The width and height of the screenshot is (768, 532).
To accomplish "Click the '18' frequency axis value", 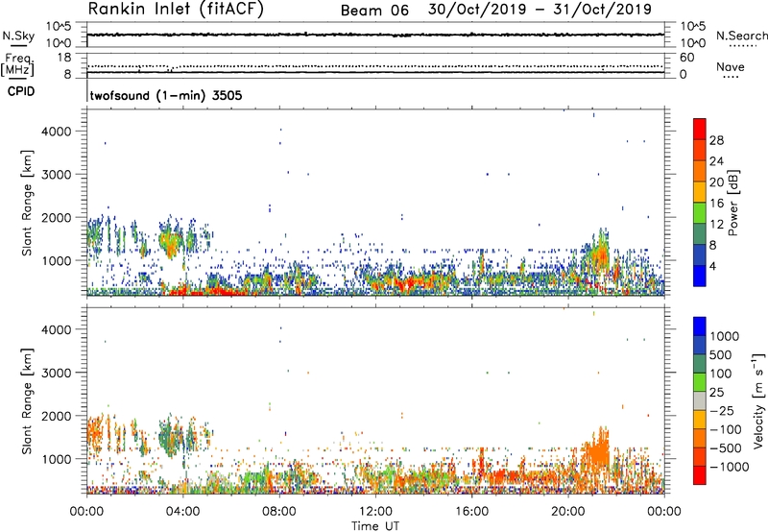I will 64,58.
